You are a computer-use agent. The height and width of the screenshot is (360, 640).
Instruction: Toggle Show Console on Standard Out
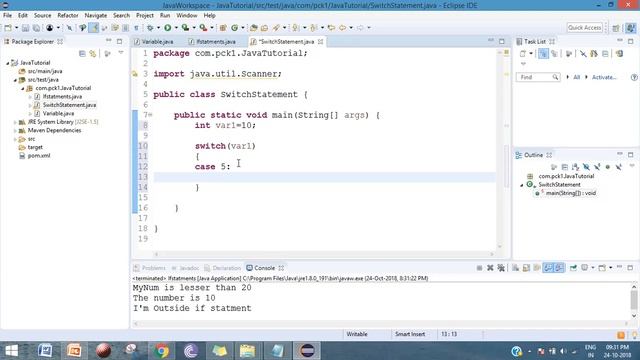point(548,268)
